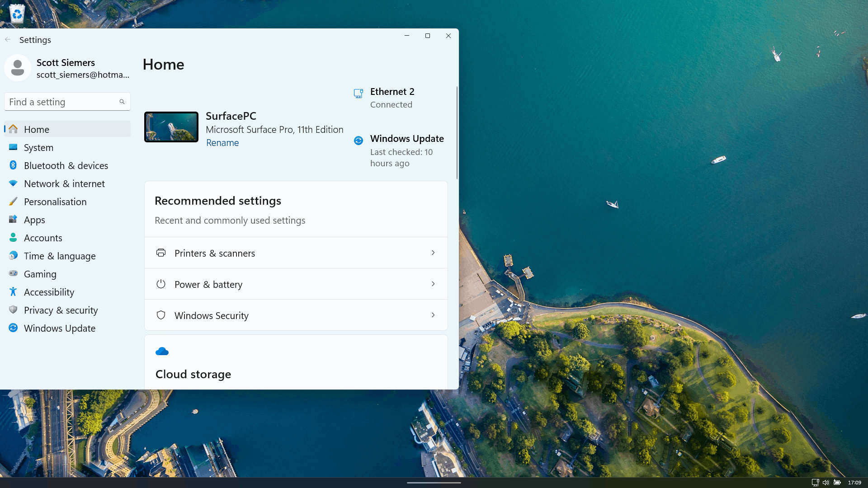The height and width of the screenshot is (488, 868).
Task: Click the shield icon beside Windows Security
Action: (161, 315)
